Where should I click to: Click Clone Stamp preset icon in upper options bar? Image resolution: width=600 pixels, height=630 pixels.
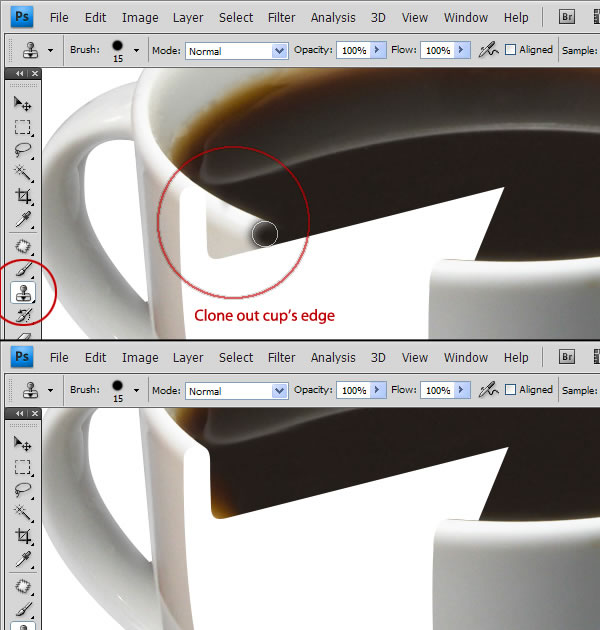(x=31, y=50)
